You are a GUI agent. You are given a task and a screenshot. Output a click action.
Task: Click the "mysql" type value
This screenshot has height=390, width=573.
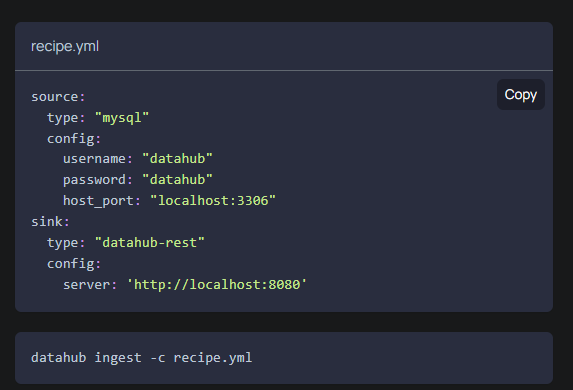122,118
